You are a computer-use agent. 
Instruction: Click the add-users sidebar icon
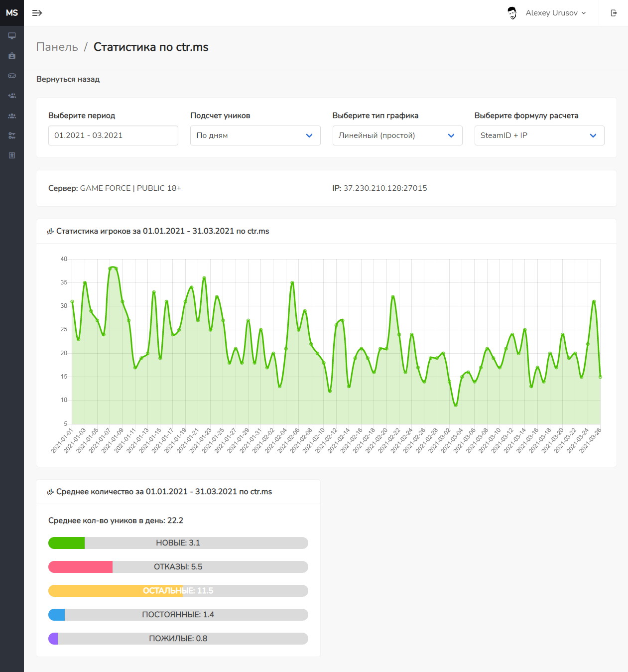click(x=12, y=96)
